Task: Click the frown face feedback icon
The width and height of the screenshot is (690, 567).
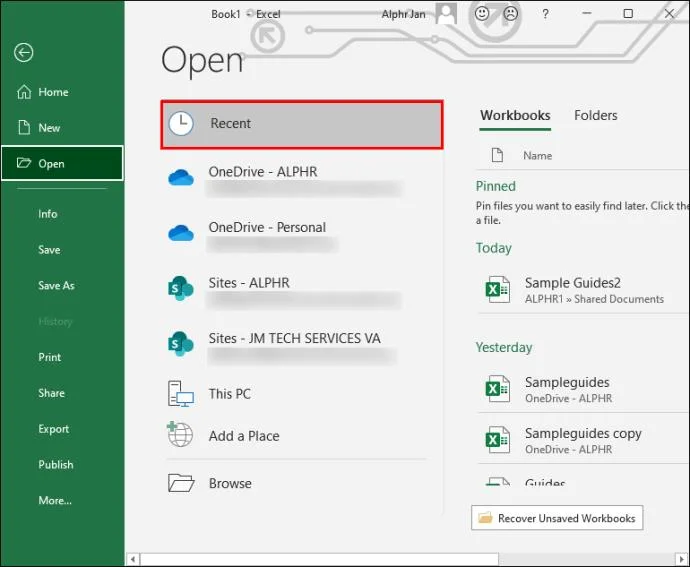Action: 510,14
